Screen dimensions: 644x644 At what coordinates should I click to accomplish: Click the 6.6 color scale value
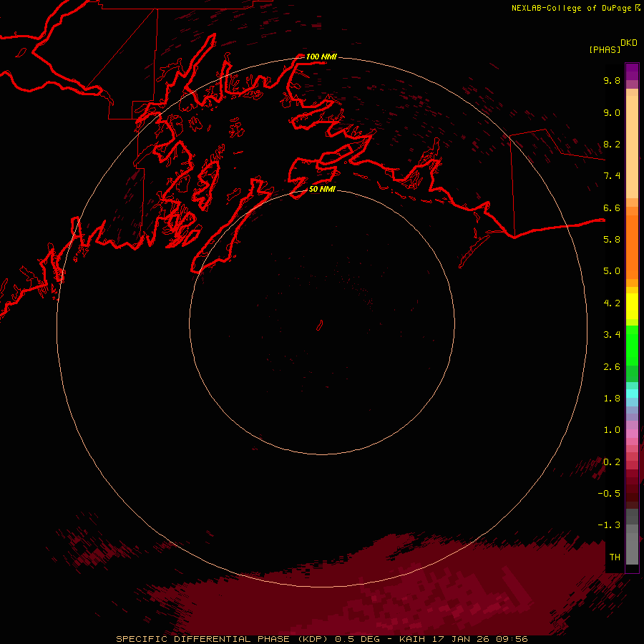(612, 208)
